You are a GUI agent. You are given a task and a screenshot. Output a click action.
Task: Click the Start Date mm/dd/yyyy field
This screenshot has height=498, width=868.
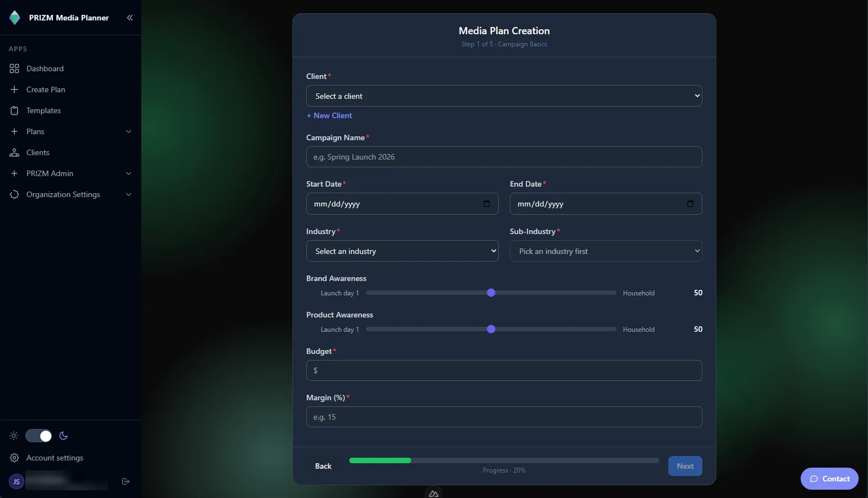402,204
